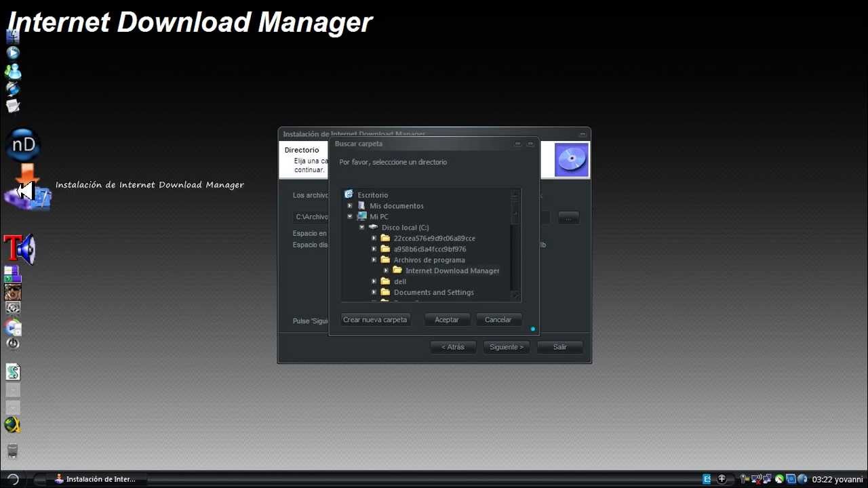
Task: Click the 03:22 clock in tray
Action: point(822,479)
